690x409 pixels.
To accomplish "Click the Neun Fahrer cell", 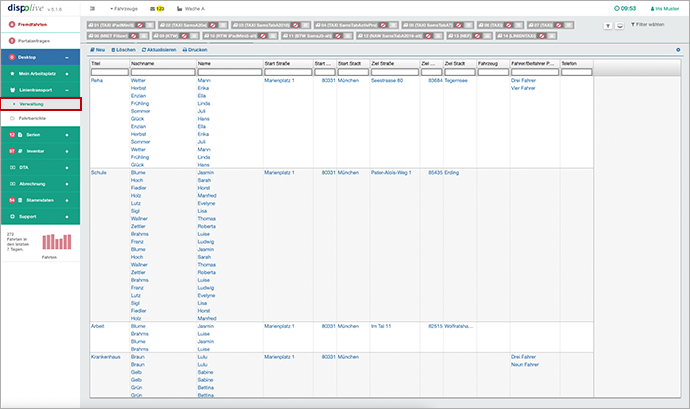I will click(x=525, y=365).
